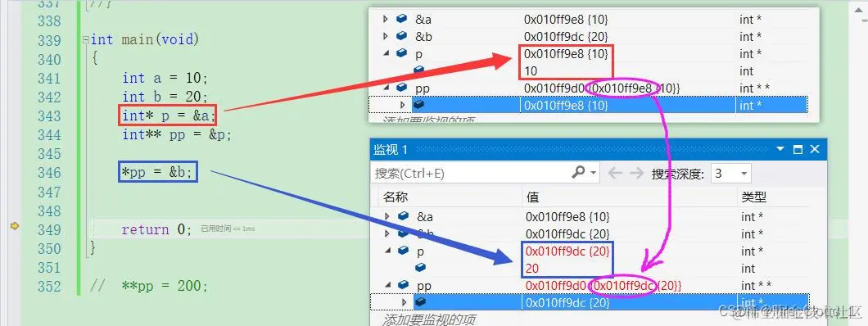Click the cube icon of &a in 监视 1

click(403, 216)
